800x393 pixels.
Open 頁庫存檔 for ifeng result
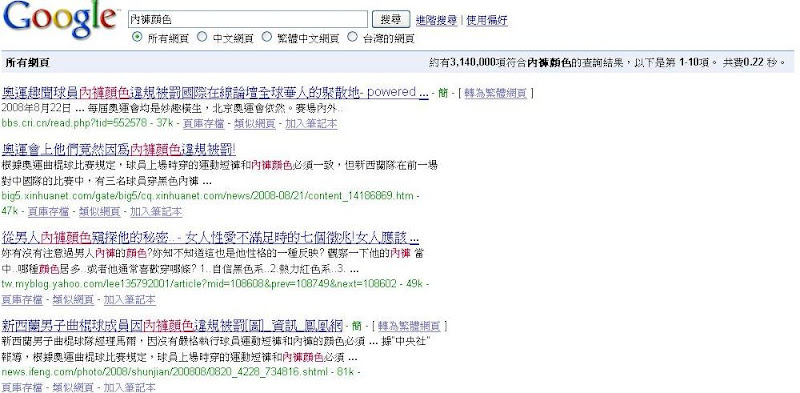point(22,387)
